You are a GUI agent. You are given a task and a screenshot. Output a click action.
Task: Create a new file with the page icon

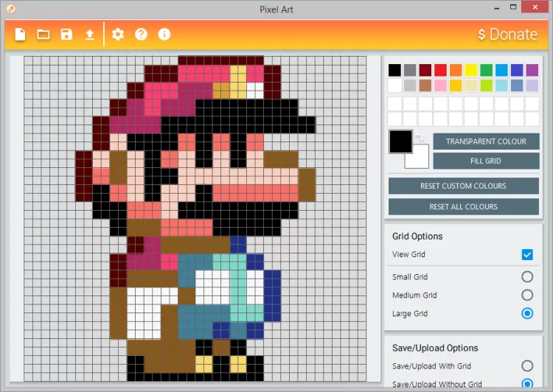pos(20,34)
